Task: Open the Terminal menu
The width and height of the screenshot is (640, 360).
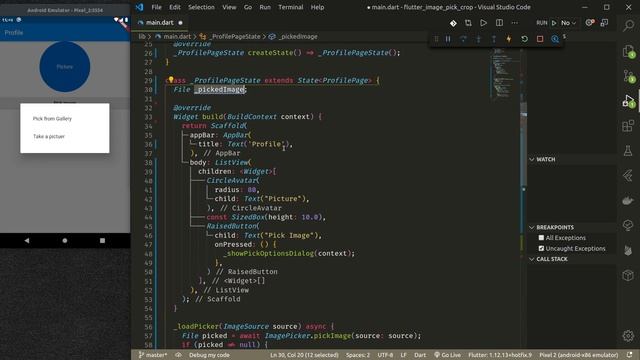Action: pos(291,7)
